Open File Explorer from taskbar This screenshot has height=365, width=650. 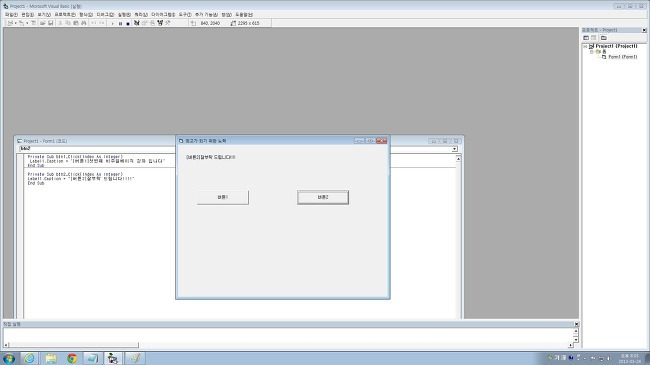click(x=51, y=358)
